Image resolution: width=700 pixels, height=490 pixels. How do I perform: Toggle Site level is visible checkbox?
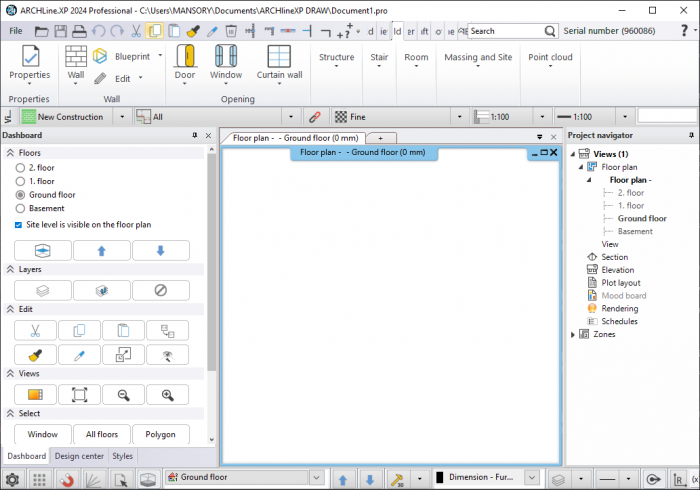(19, 225)
